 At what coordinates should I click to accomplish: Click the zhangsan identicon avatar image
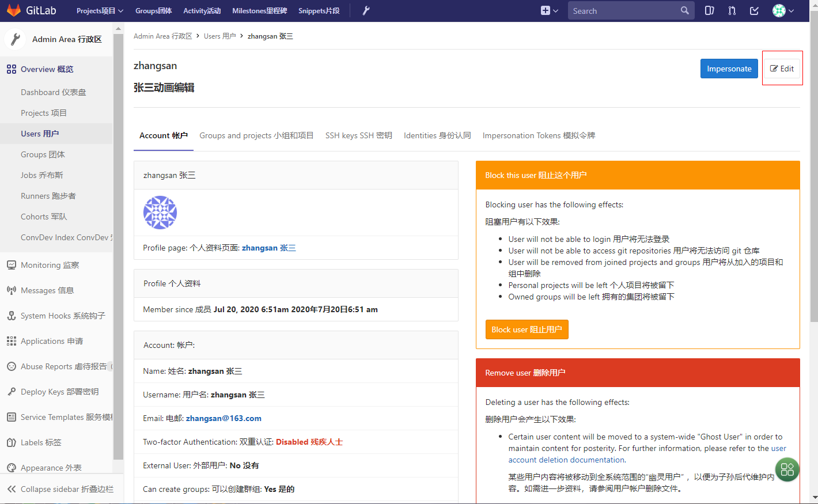(x=160, y=213)
